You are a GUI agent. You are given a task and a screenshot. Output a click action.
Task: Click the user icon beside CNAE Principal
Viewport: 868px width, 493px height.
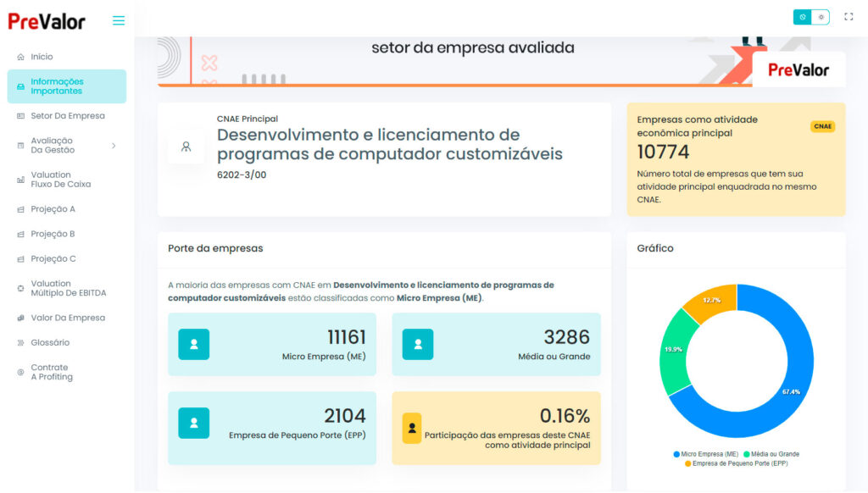(x=186, y=147)
